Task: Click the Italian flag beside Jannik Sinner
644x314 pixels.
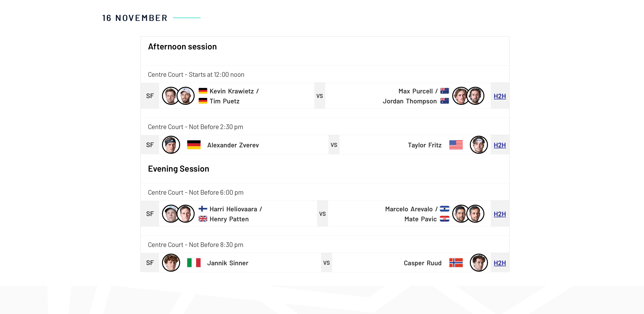Action: click(194, 263)
